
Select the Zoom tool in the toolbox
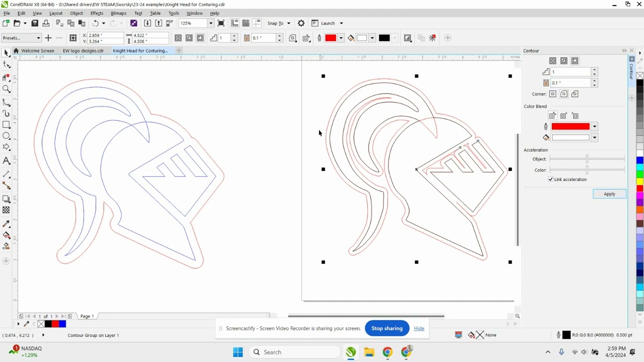click(x=6, y=89)
